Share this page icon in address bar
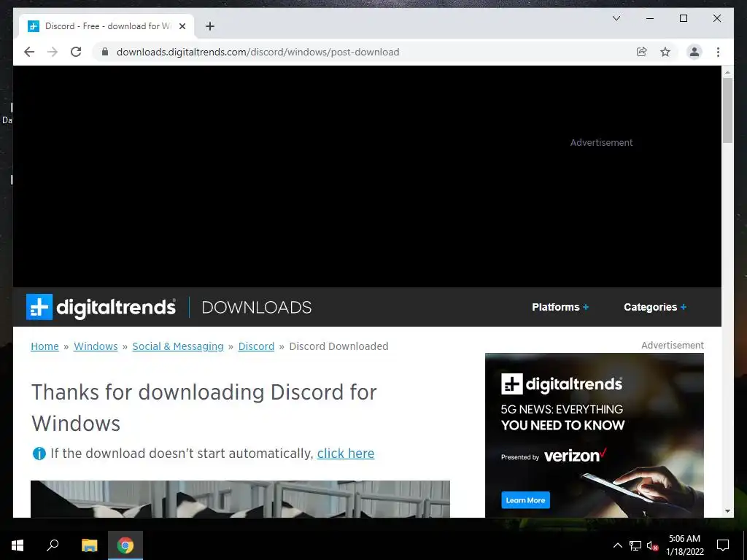This screenshot has height=560, width=747. [x=642, y=52]
